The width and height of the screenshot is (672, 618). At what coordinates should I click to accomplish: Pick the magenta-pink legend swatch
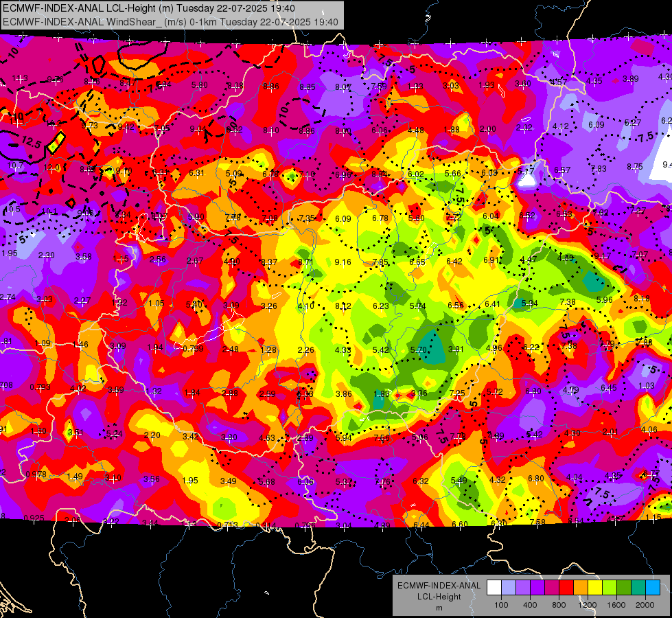click(x=552, y=588)
